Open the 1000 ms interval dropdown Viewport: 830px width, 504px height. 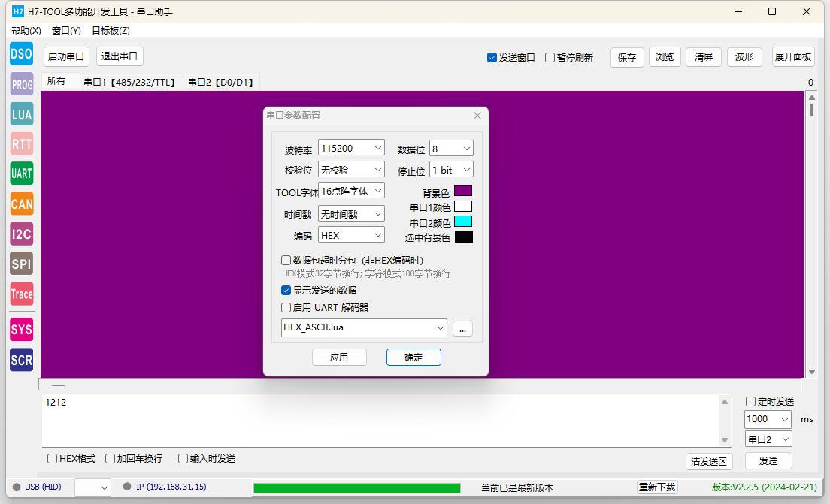coord(768,419)
